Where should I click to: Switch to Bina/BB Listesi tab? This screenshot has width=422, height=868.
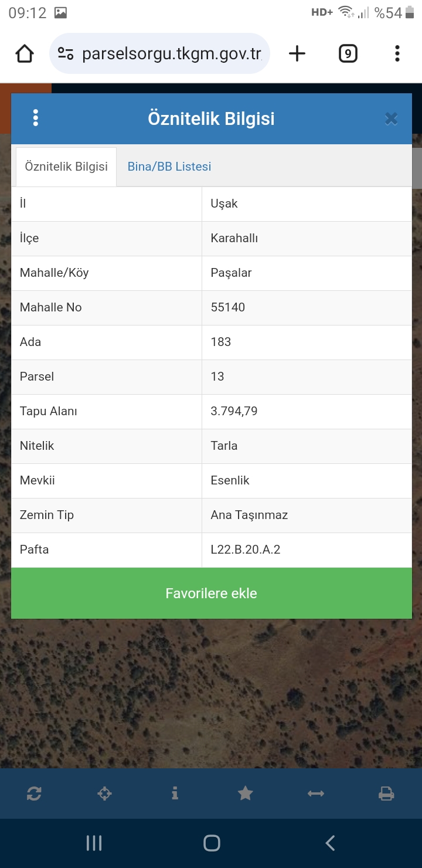[x=169, y=167]
